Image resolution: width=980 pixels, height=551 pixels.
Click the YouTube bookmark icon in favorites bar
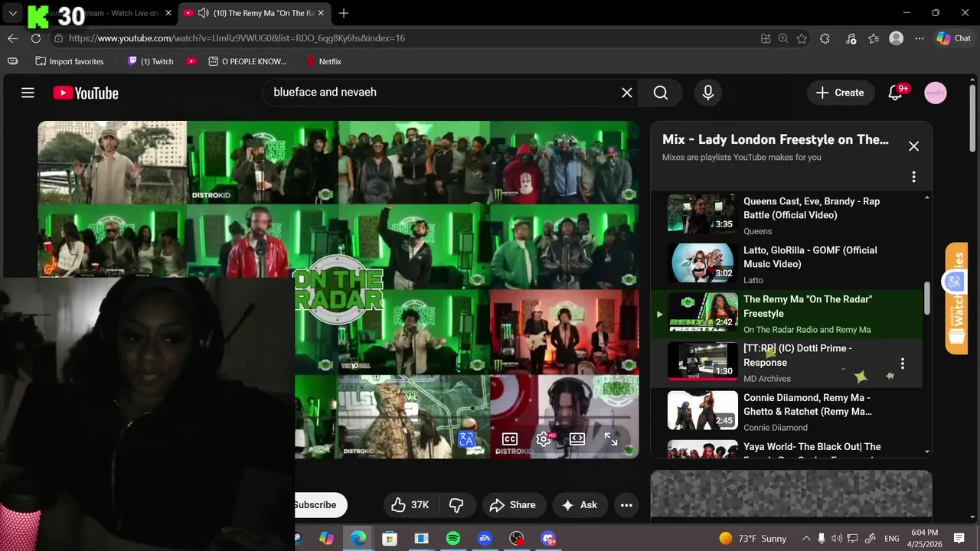click(x=191, y=61)
